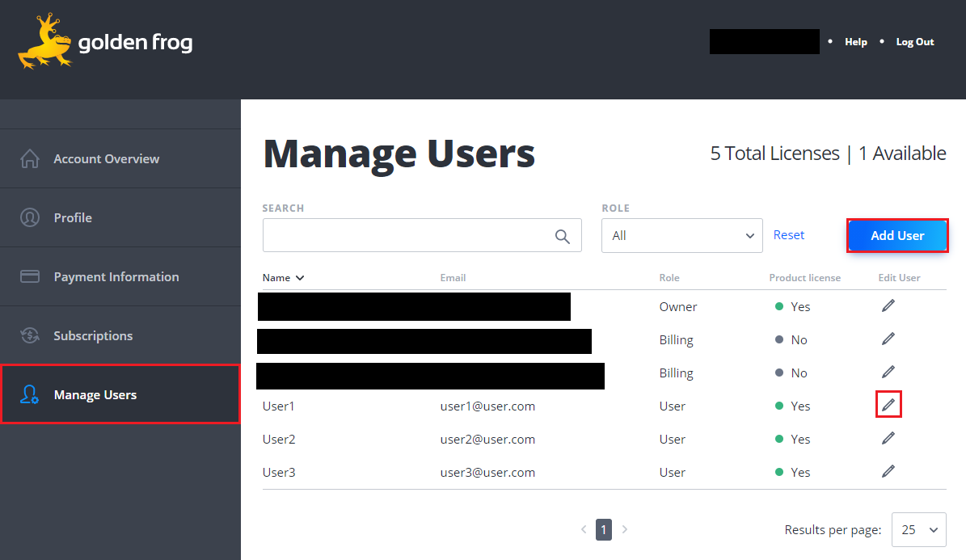The image size is (966, 560).
Task: Switch to the Manage Users sidebar section
Action: click(x=96, y=394)
